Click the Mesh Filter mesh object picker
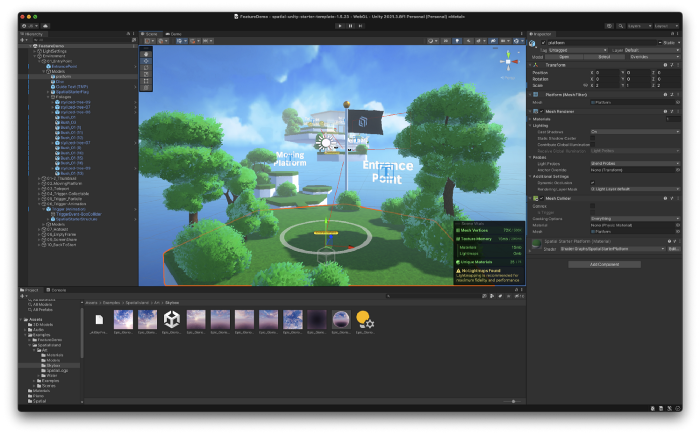This screenshot has width=700, height=435. pyautogui.click(x=678, y=102)
